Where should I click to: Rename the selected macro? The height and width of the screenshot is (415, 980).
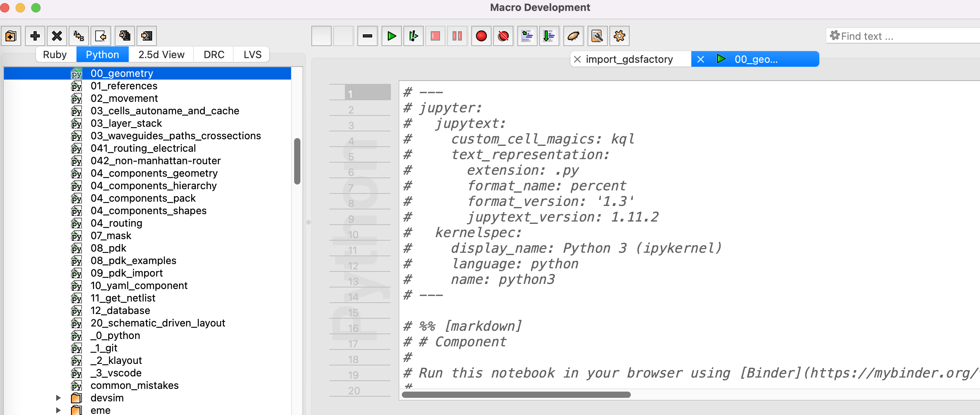[78, 36]
